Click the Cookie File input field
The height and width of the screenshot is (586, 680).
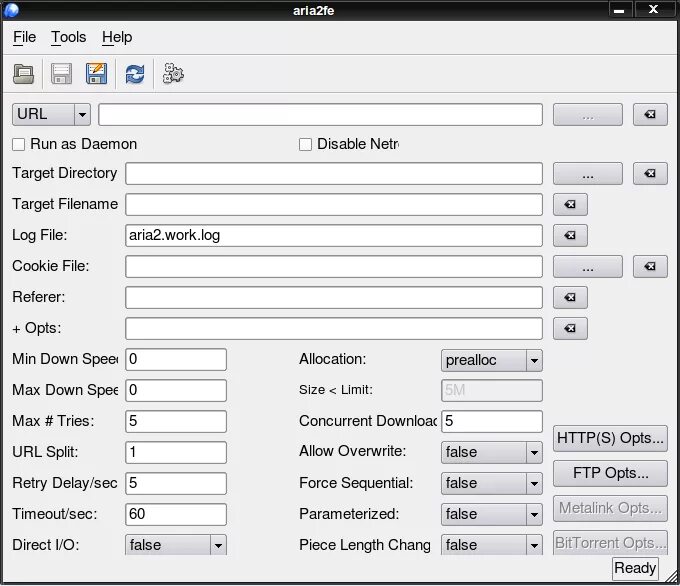(x=334, y=266)
